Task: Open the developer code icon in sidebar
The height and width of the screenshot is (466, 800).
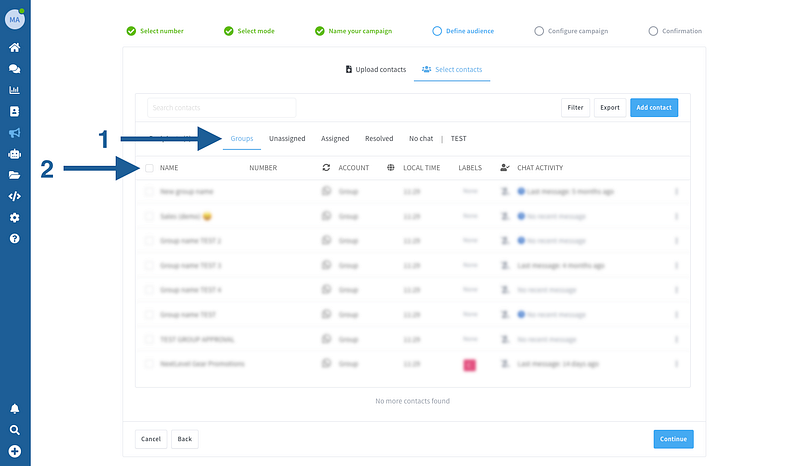Action: (15, 196)
